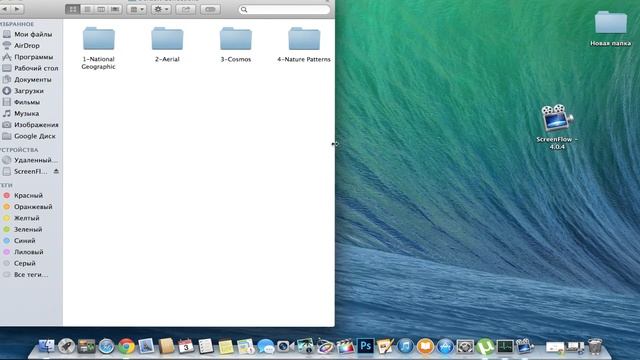Open Mail stamp icon in Dock
This screenshot has height=360, width=640.
(x=146, y=347)
